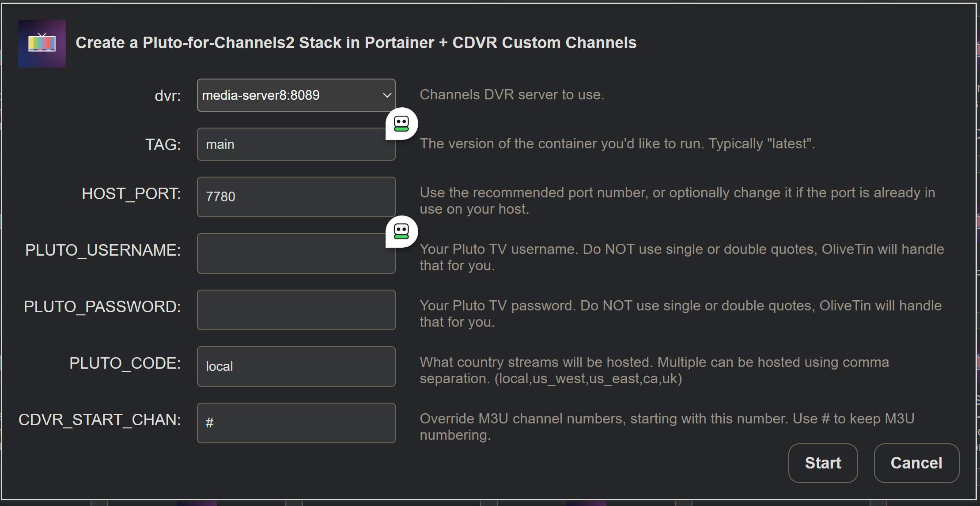
Task: Focus the CDVR_START_CHAN field containing #
Action: (x=296, y=423)
